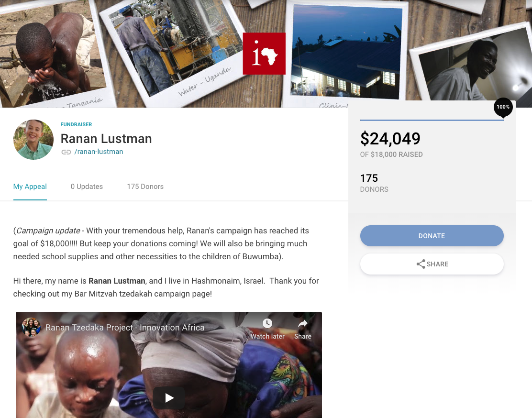
Task: Open the /ranan-lustman link
Action: 99,152
